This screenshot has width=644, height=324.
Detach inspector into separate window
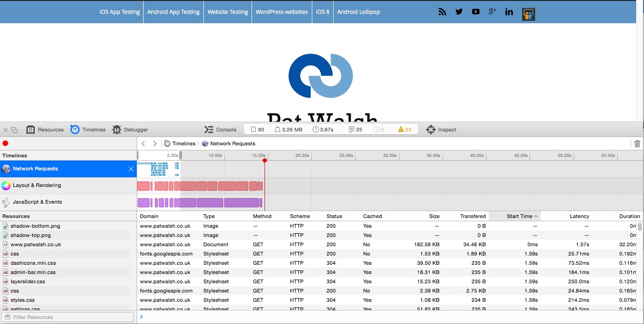point(14,130)
